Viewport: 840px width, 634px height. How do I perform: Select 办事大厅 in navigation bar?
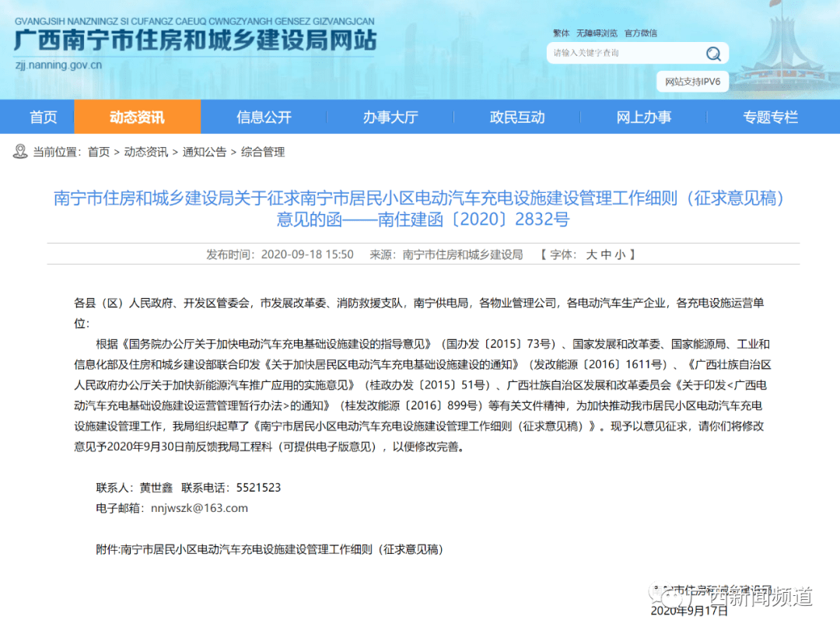[390, 117]
